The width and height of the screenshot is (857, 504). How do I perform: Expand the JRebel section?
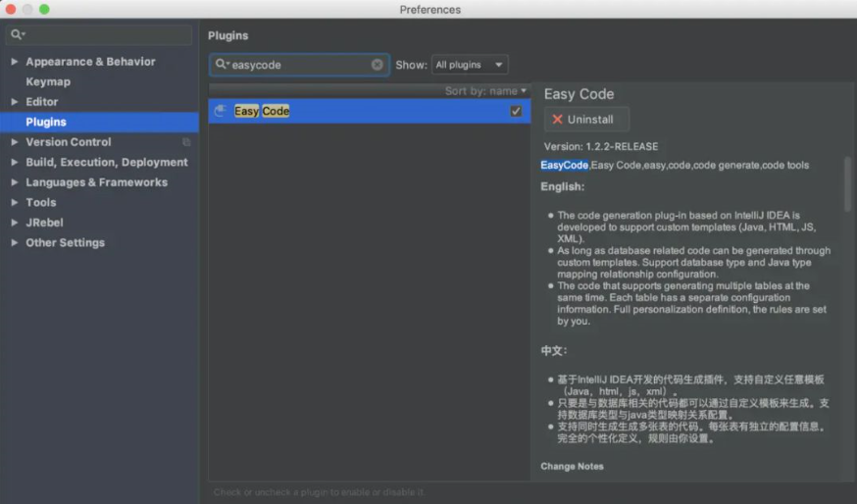pos(15,223)
